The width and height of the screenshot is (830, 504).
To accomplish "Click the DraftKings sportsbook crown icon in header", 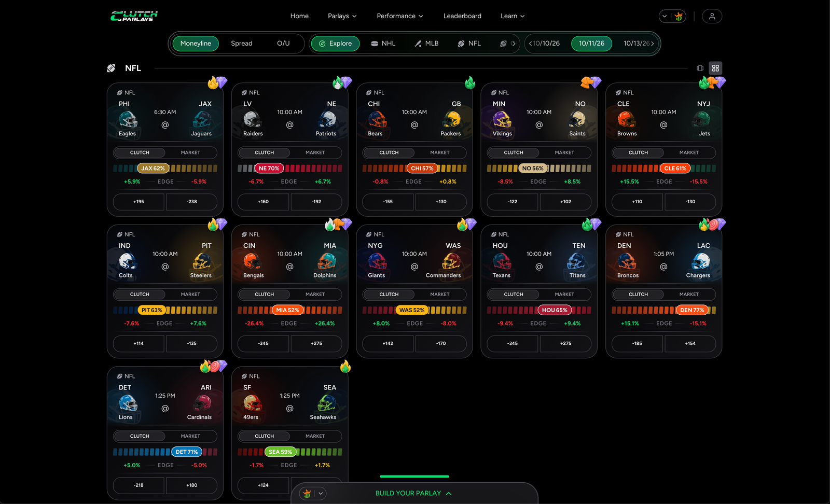I will pos(679,16).
